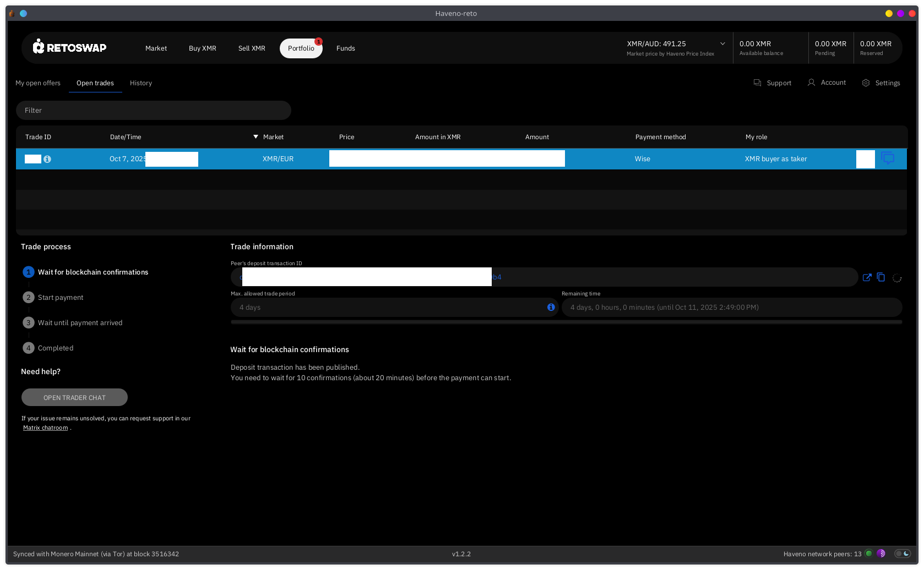Open the trade chat icon in row
The image size is (924, 570).
pos(887,158)
